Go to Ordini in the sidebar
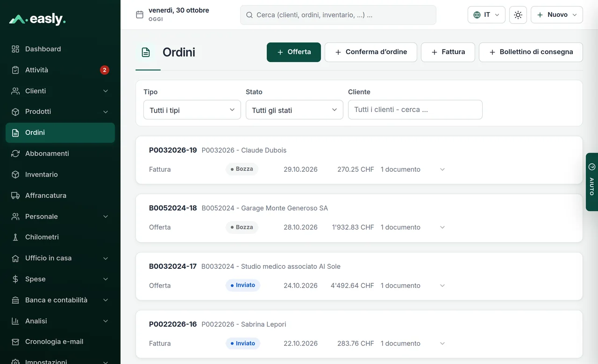The width and height of the screenshot is (598, 364). click(x=60, y=133)
